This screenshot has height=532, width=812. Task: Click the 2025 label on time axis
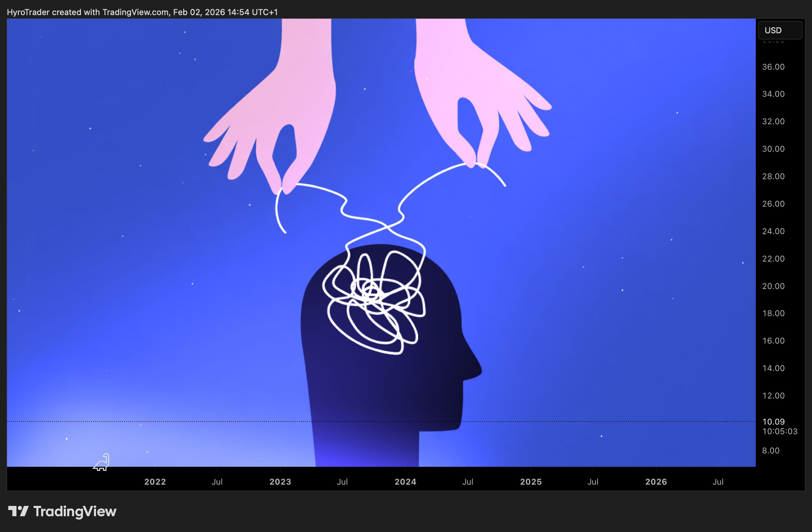point(531,482)
